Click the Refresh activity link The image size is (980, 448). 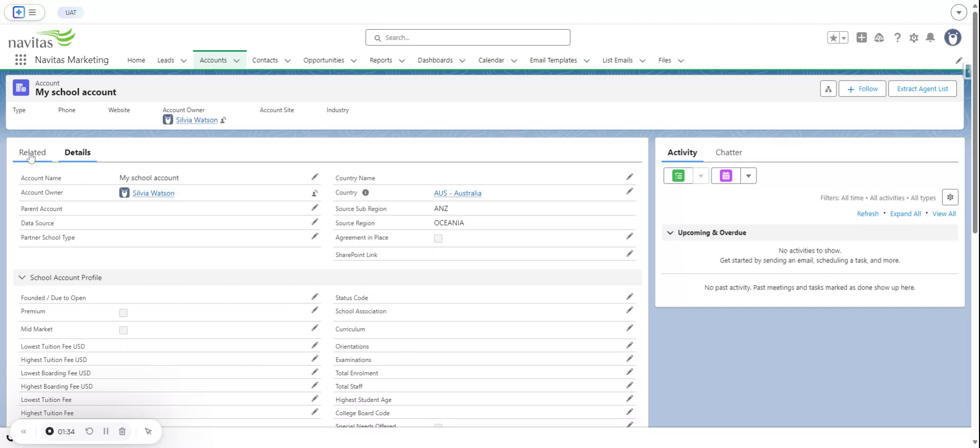click(x=868, y=214)
